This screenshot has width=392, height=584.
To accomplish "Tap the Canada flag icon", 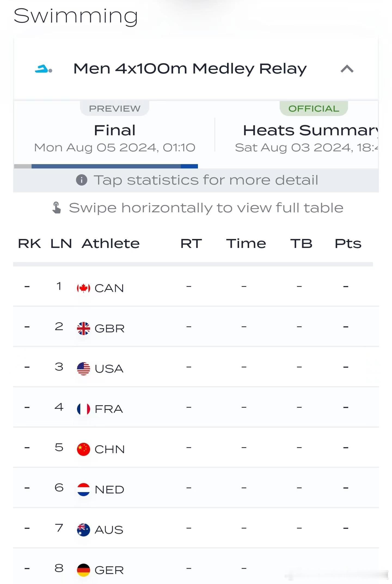I will click(x=83, y=288).
